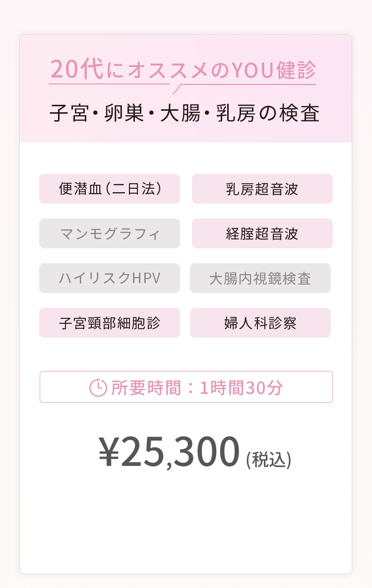Select the 便潜血(二日法) tag
The width and height of the screenshot is (372, 588).
coord(110,189)
